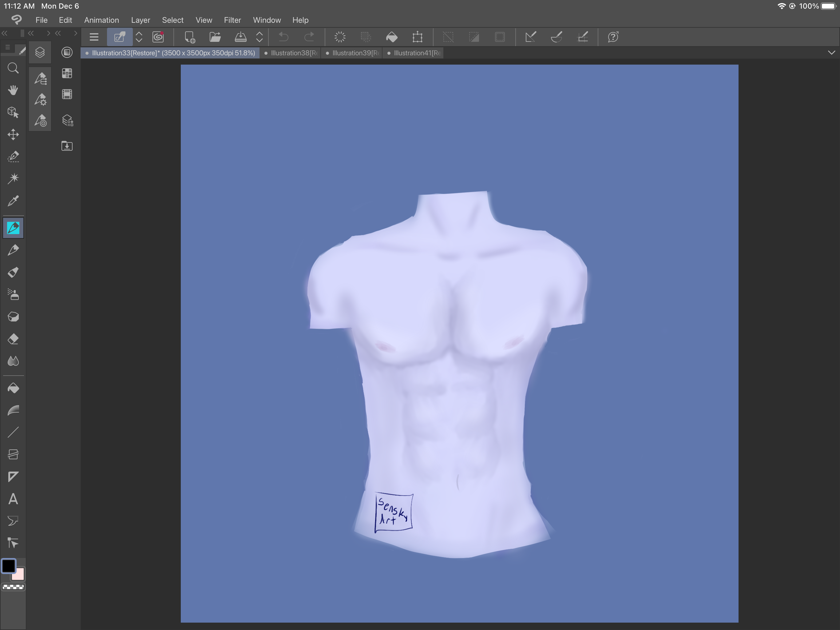
Task: Click the Clear (sunburst) icon
Action: tap(340, 37)
